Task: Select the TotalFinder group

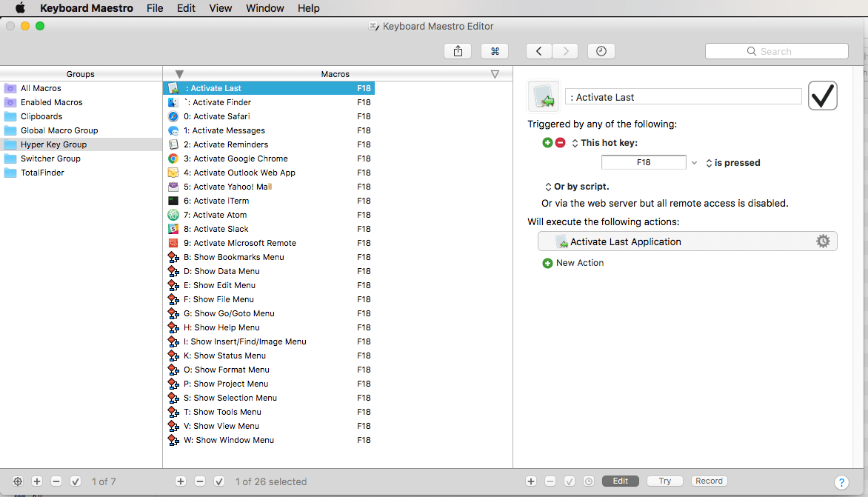Action: (x=81, y=173)
